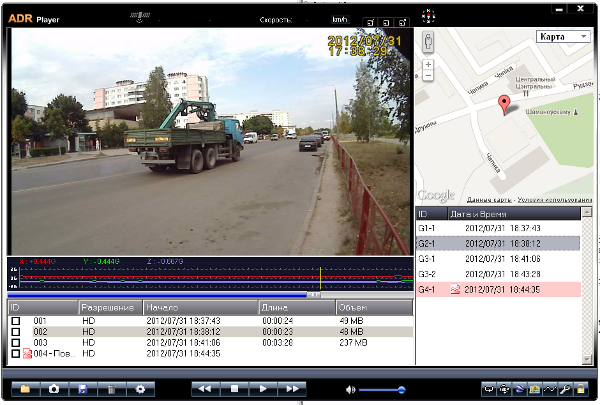Check the box for file 001
Image resolution: width=600 pixels, height=405 pixels.
[16, 321]
